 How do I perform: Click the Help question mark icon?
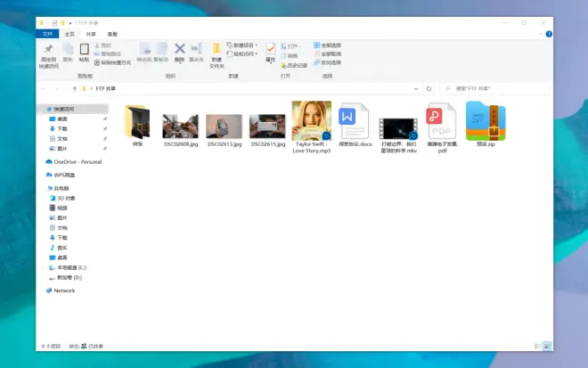click(549, 34)
